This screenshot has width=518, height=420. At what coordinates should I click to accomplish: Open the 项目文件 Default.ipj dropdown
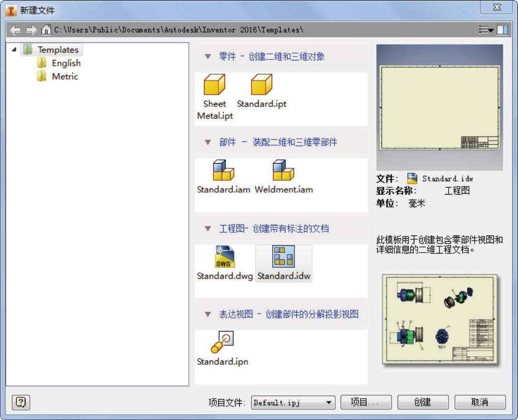tap(293, 402)
